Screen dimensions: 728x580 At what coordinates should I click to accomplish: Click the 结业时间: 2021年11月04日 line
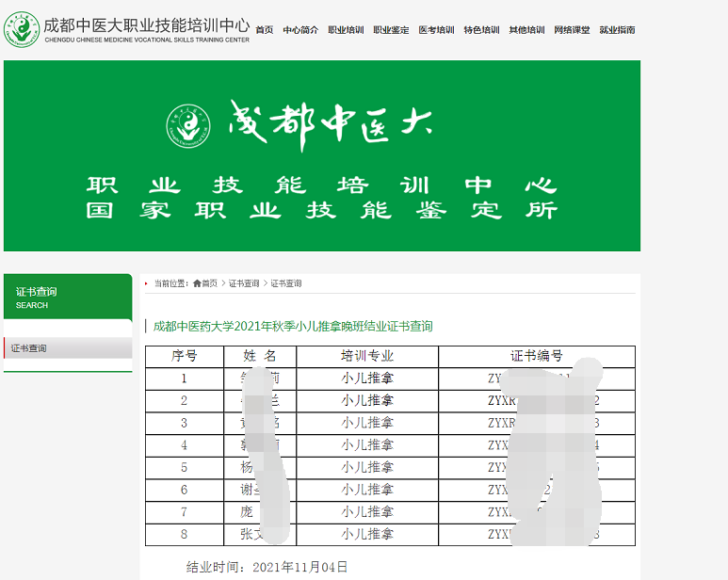click(x=267, y=567)
